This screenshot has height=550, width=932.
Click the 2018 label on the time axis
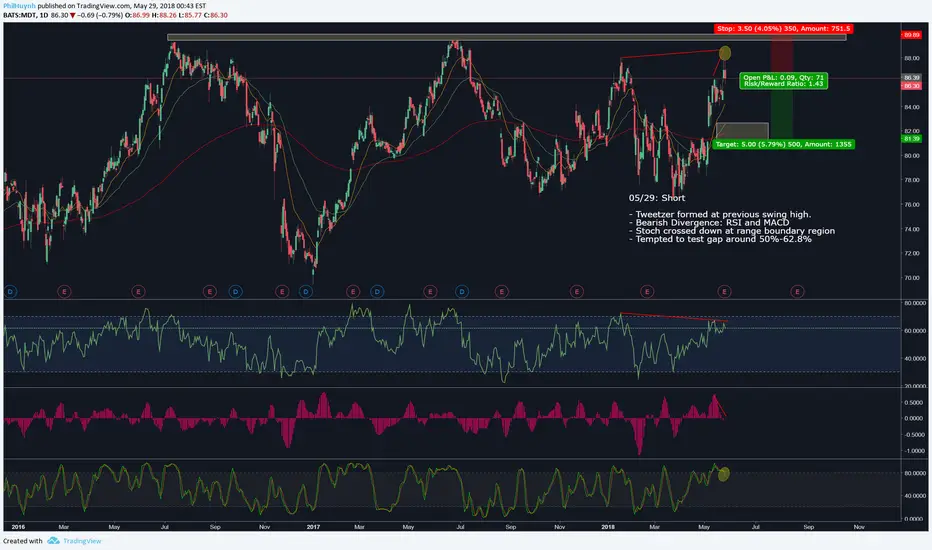608,527
